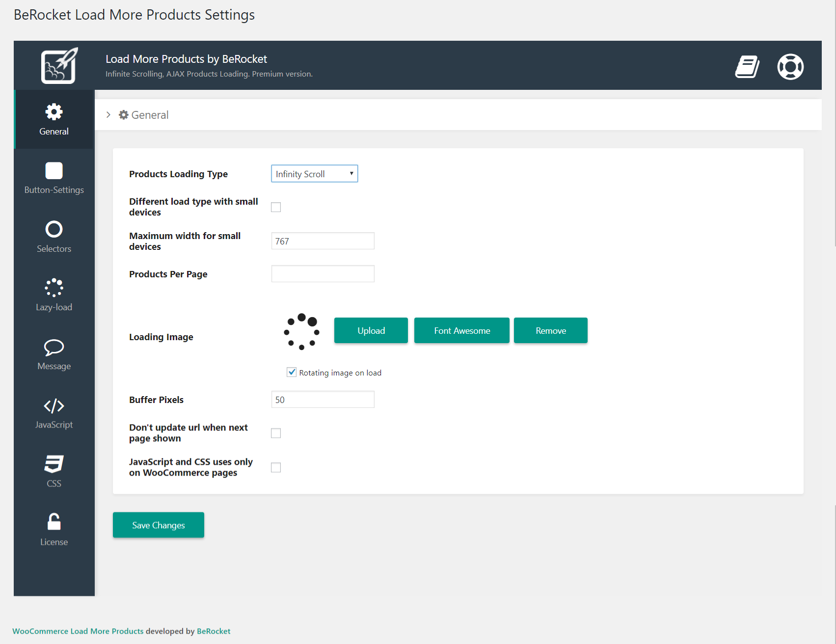The height and width of the screenshot is (644, 836).
Task: Click the BeRocket Load More Products Settings heading
Action: point(134,15)
